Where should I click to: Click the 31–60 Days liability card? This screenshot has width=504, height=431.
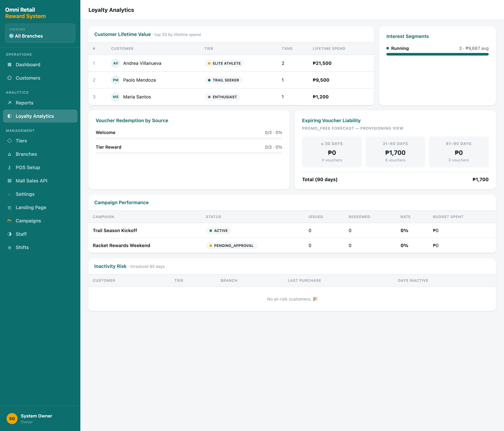point(395,152)
